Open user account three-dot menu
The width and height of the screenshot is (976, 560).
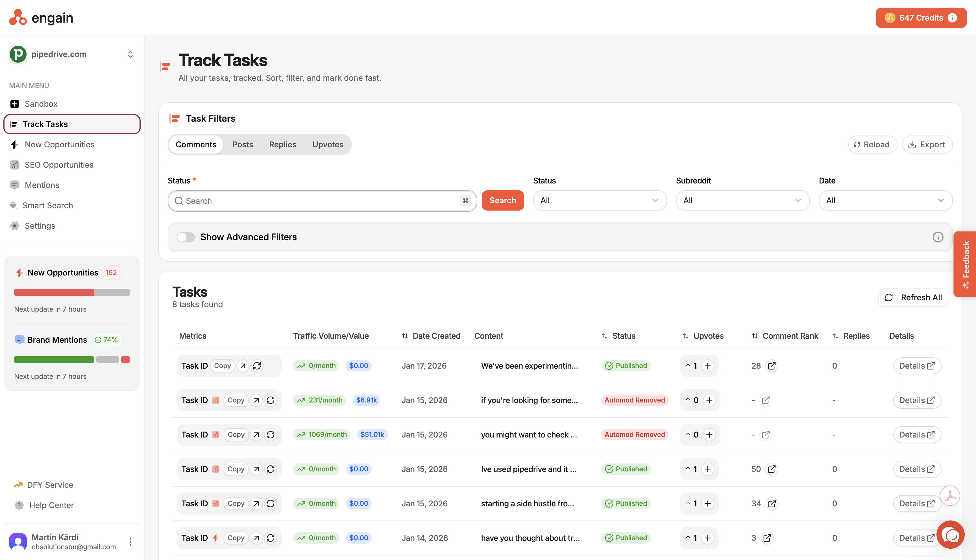130,542
